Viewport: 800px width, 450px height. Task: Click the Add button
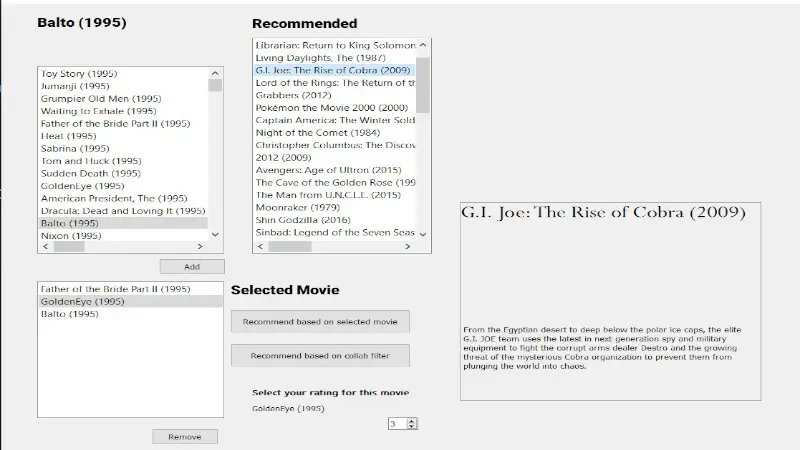(192, 266)
